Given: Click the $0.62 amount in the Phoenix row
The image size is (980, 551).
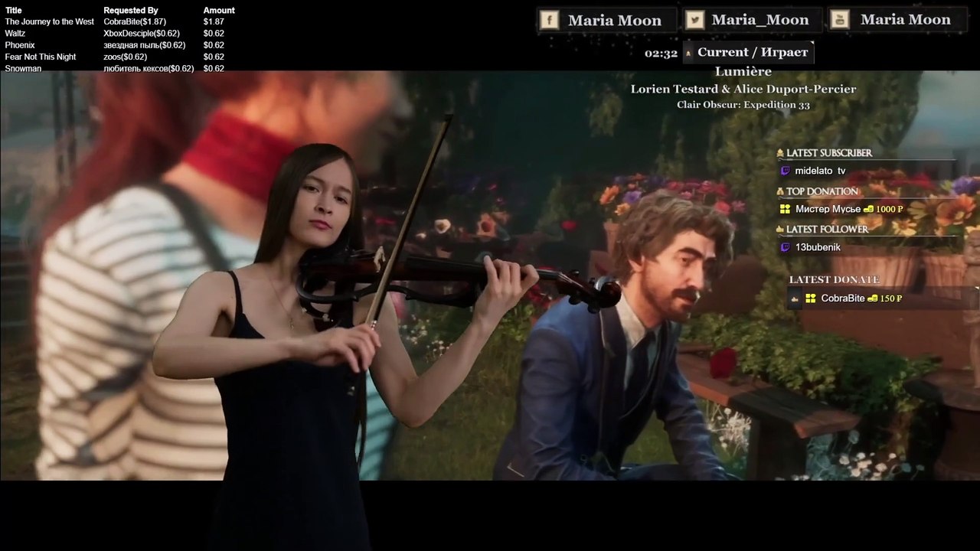Looking at the screenshot, I should coord(214,45).
